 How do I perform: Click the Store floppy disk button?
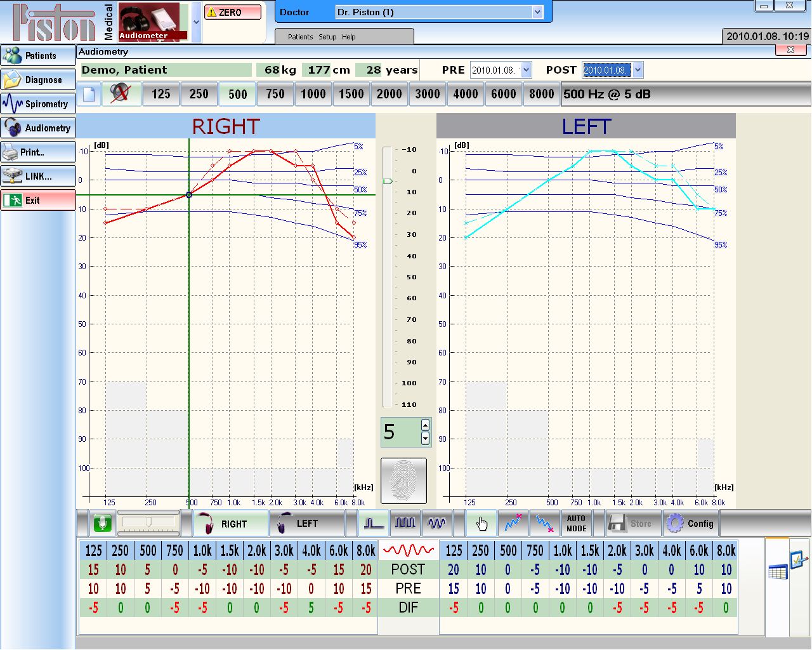pyautogui.click(x=633, y=524)
